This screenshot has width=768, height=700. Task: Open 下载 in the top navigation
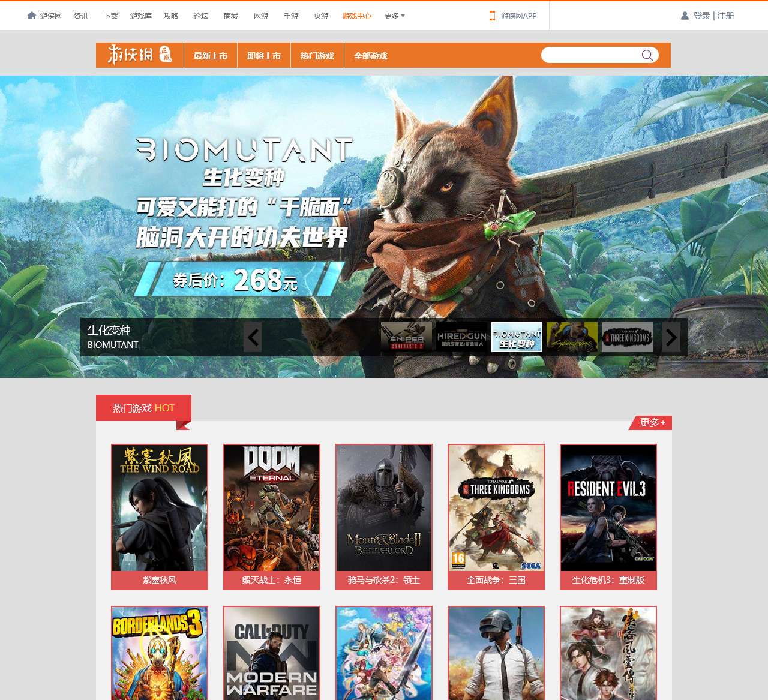tap(111, 16)
